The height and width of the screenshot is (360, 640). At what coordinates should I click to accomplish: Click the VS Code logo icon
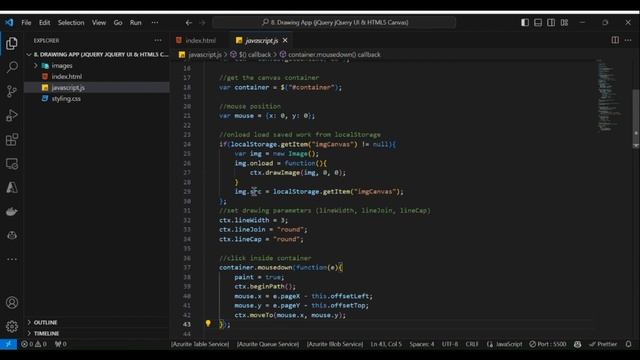[9, 22]
